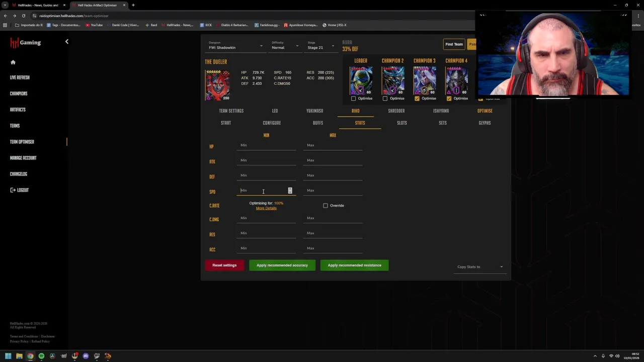Open Manage Account in sidebar
Screen dimensions: 644x362
pos(23,158)
